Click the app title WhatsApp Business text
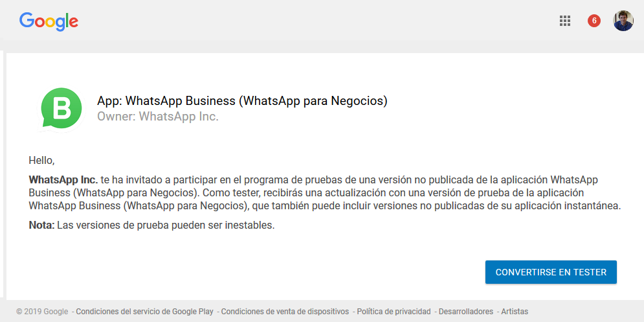The width and height of the screenshot is (644, 322). tap(242, 101)
